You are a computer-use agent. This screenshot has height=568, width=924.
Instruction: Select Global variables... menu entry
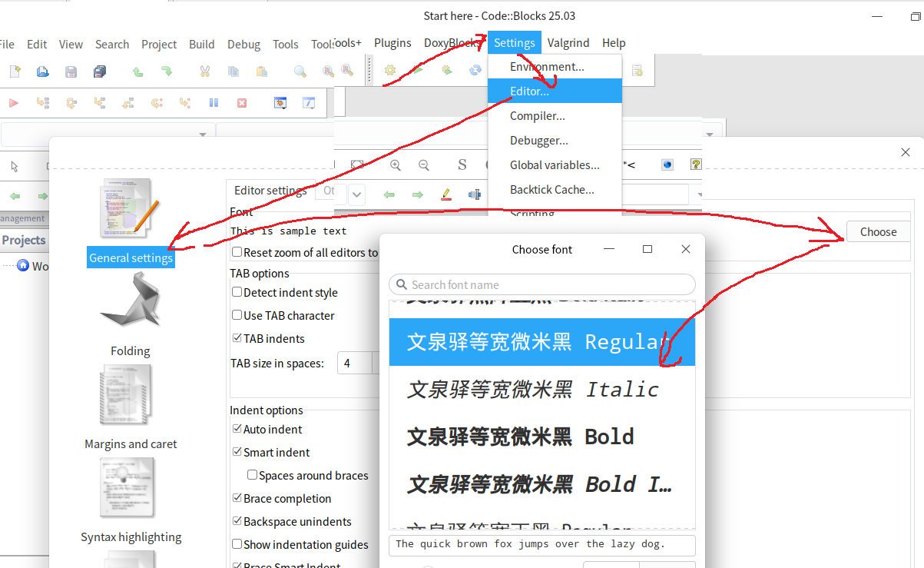pos(555,164)
